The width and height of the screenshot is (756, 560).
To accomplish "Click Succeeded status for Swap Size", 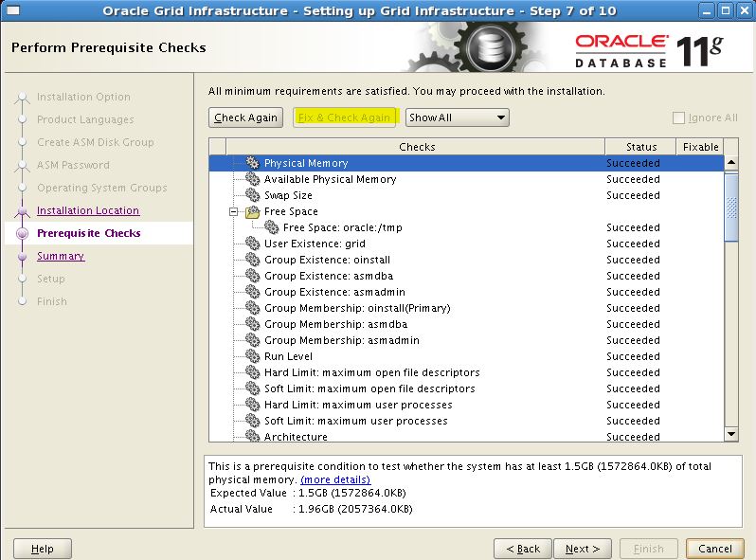I will click(x=633, y=195).
